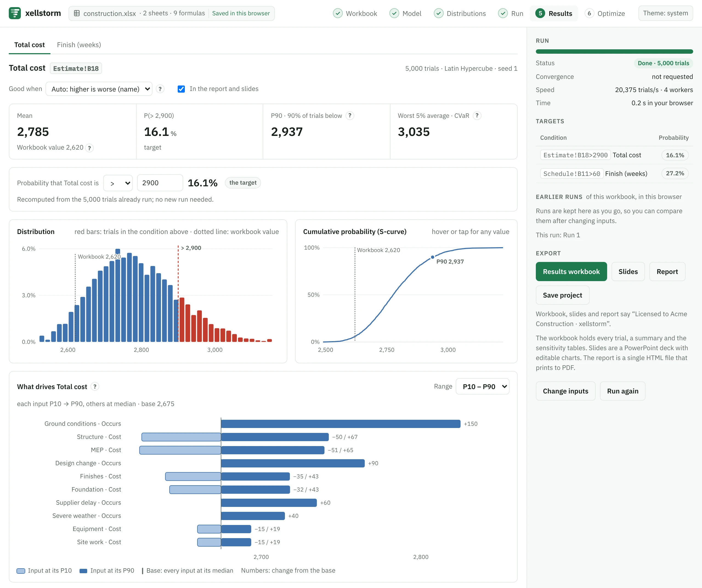Click the help icon beside Workbook value 2,620
702x588 pixels.
coord(89,148)
